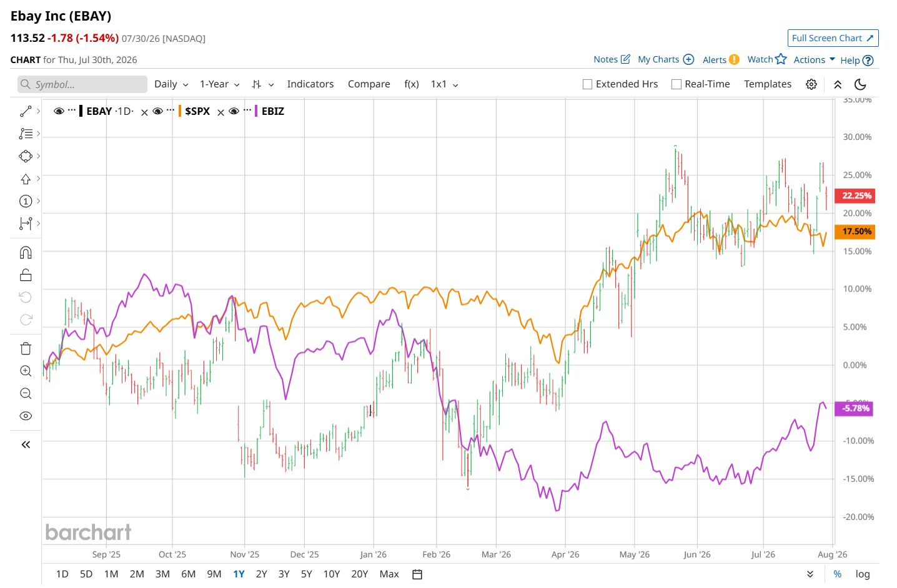Toggle drawings visibility eye in left toolbar

coord(26,416)
